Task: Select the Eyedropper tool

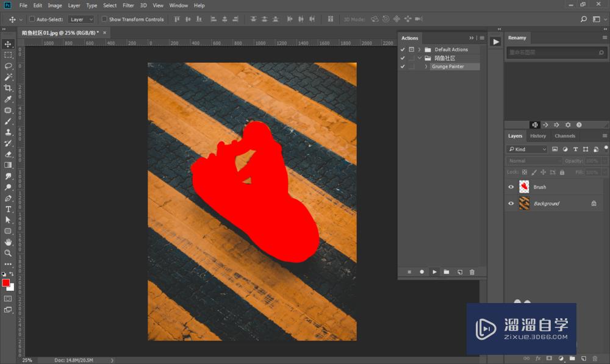Action: pos(8,99)
